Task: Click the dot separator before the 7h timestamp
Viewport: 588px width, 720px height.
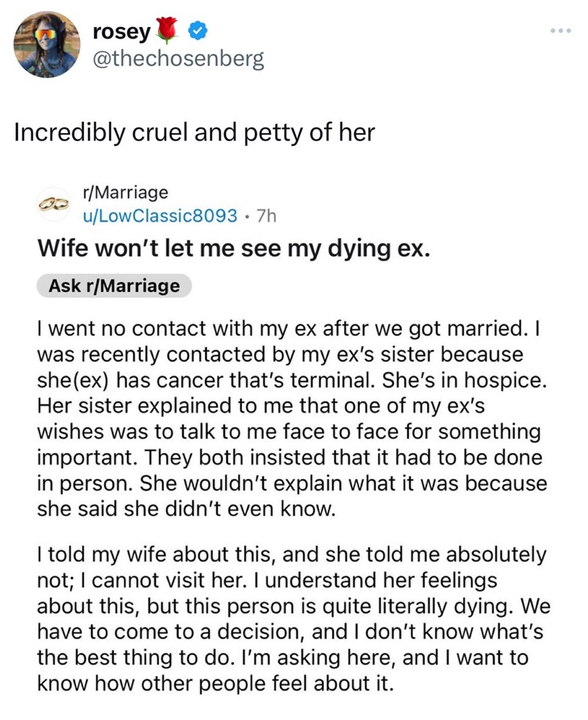Action: click(248, 215)
